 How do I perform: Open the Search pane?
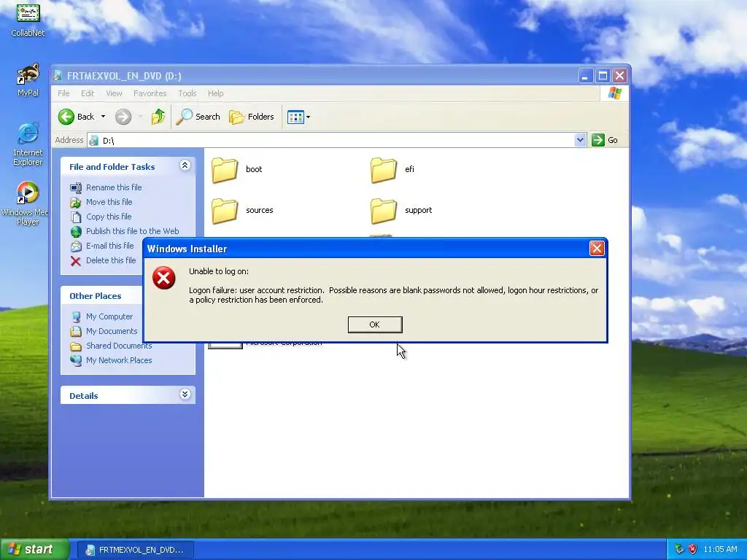coord(198,117)
